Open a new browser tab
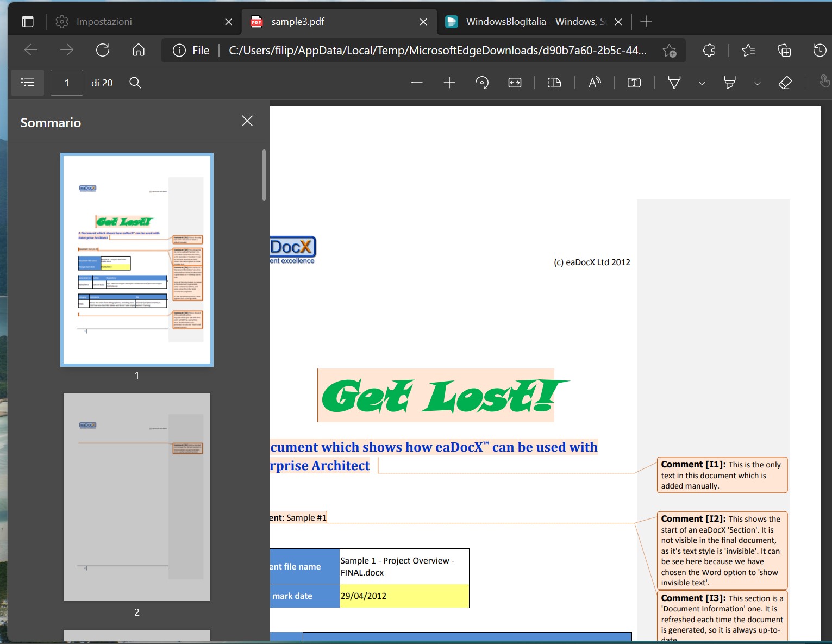 [x=646, y=22]
